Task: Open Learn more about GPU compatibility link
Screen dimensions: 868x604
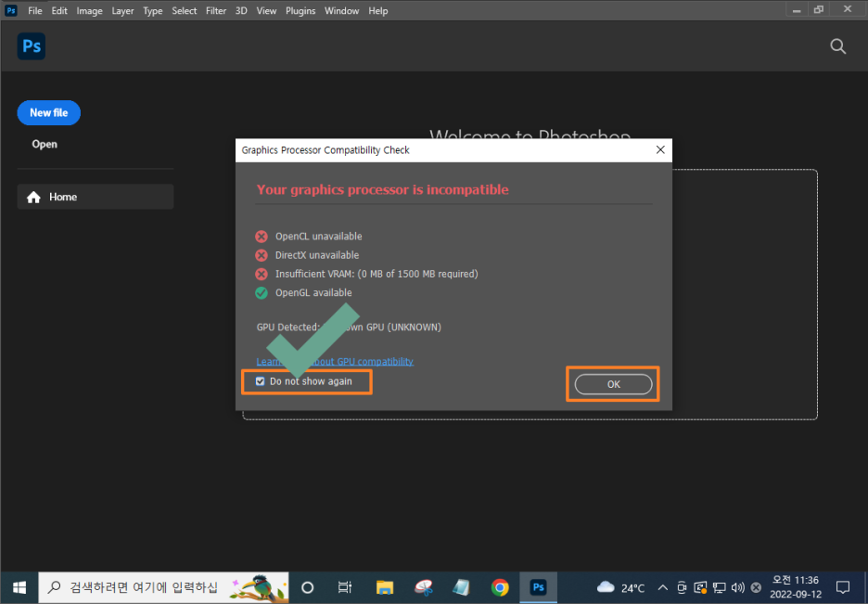Action: (x=335, y=362)
